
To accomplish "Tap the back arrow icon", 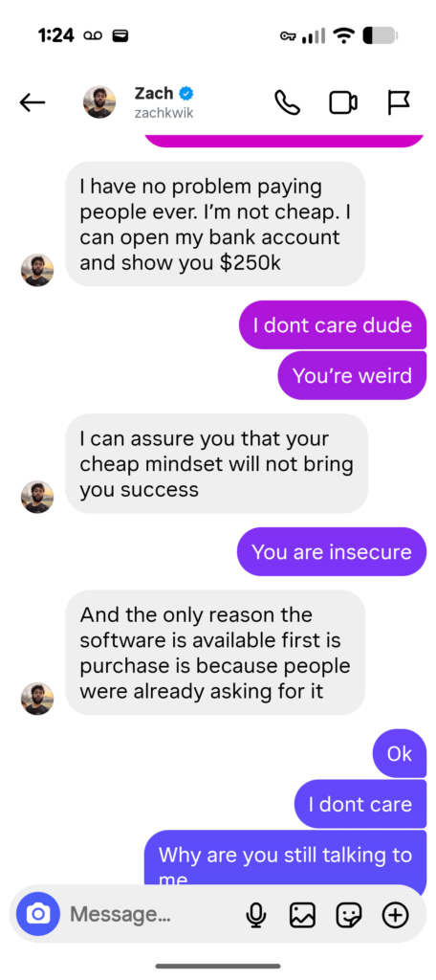I will coord(33,102).
